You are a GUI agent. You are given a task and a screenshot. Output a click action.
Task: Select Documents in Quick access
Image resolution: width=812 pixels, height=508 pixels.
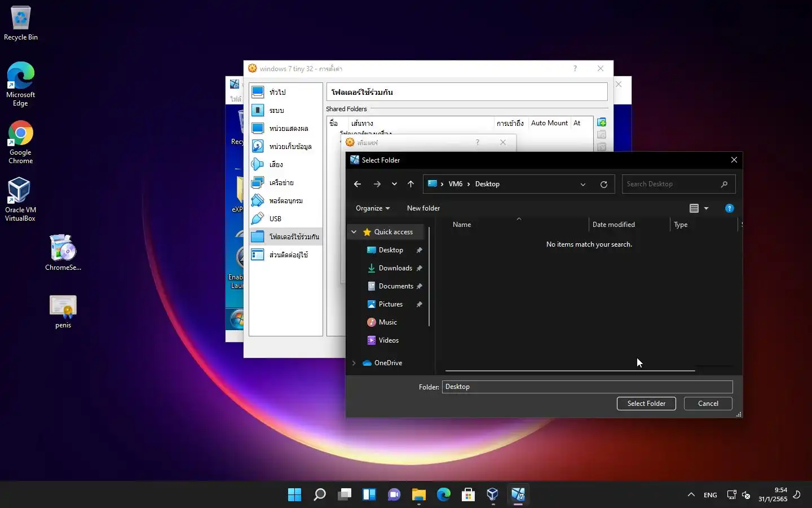[395, 286]
